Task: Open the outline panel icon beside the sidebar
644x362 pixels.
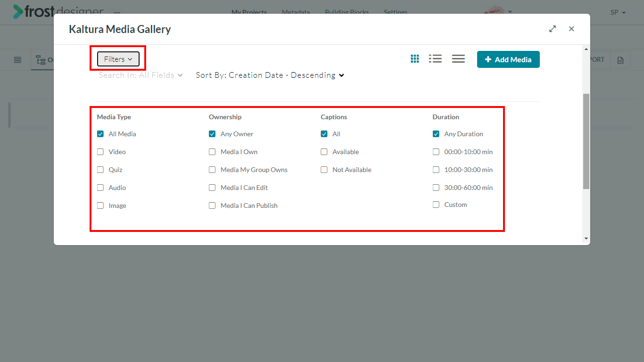Action: click(41, 59)
